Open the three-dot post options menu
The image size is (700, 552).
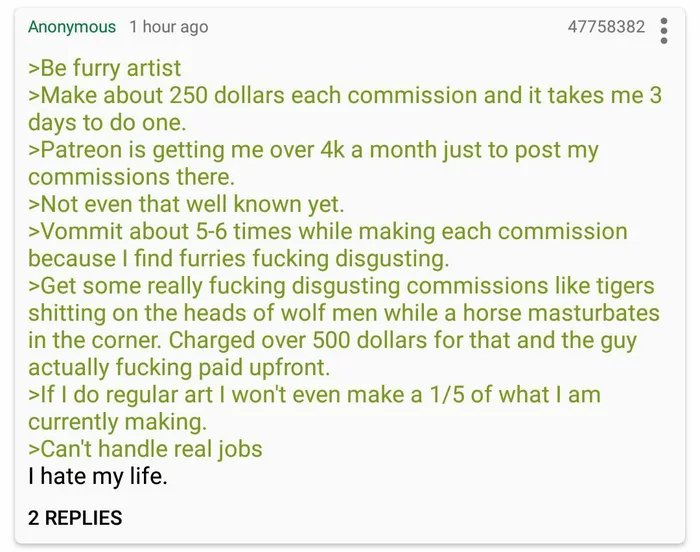664,31
